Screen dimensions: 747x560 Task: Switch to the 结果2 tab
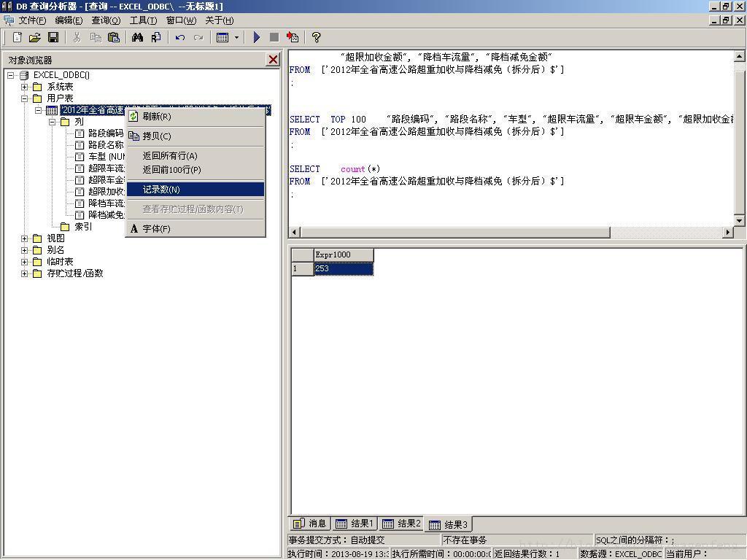[402, 524]
